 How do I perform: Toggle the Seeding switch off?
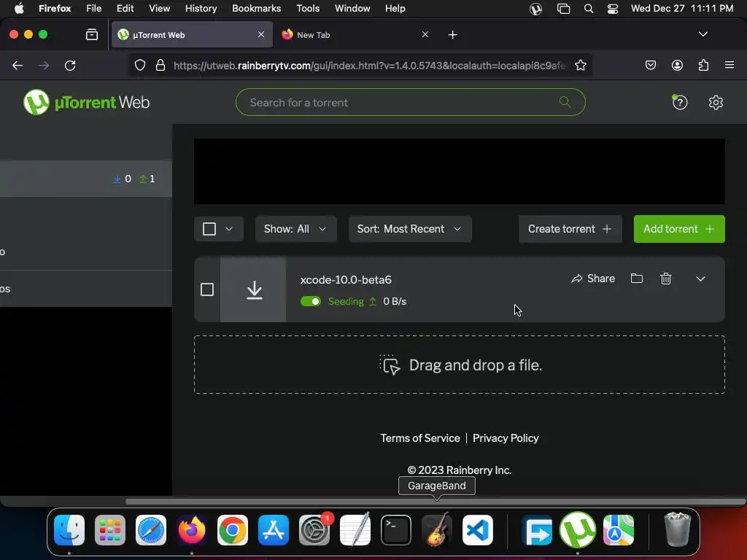[311, 301]
